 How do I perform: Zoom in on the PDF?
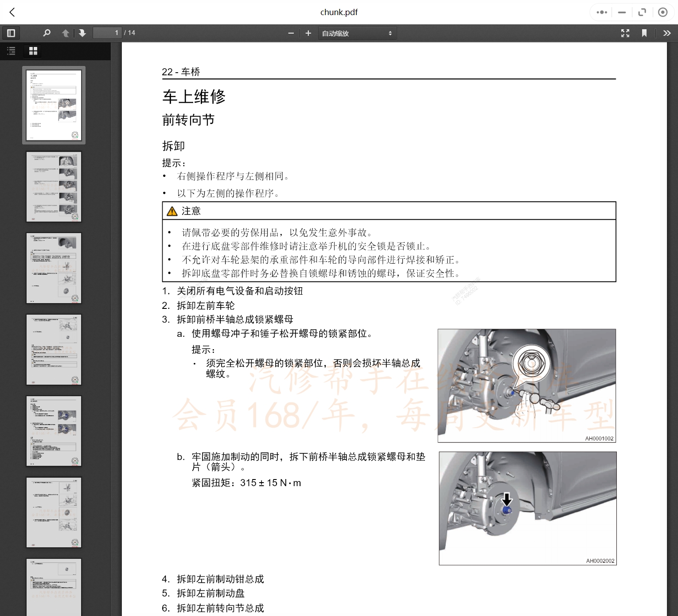[308, 33]
